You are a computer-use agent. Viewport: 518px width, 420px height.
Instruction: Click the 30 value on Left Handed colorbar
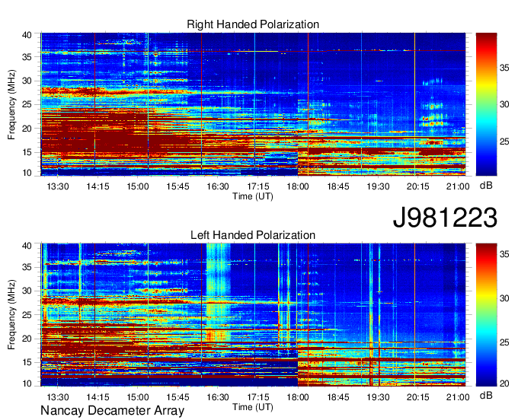[x=504, y=298]
